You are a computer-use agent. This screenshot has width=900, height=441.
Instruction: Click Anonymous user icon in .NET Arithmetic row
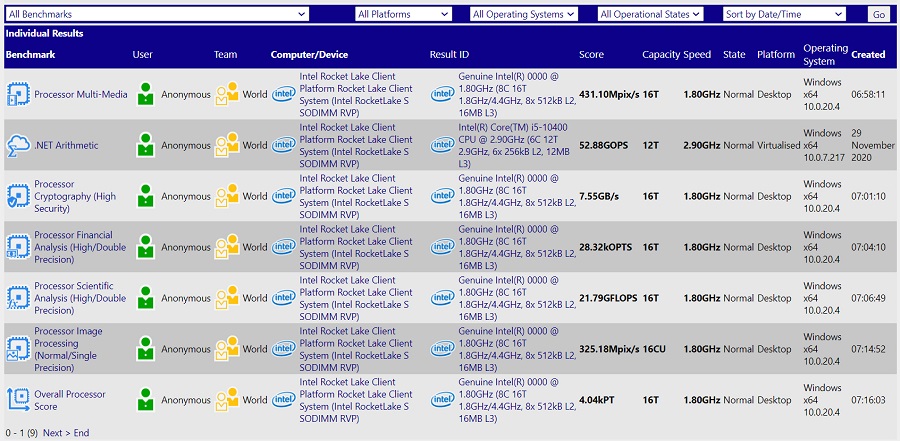(146, 145)
